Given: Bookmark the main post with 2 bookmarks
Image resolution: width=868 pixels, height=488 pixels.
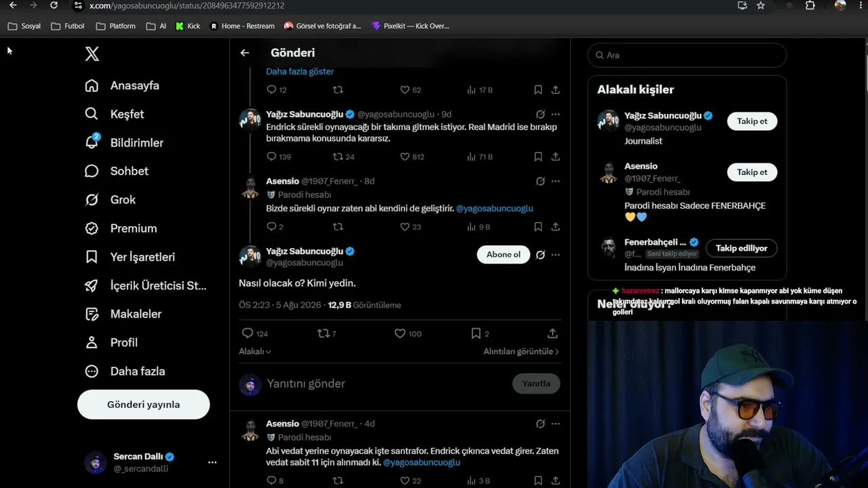Looking at the screenshot, I should (476, 333).
